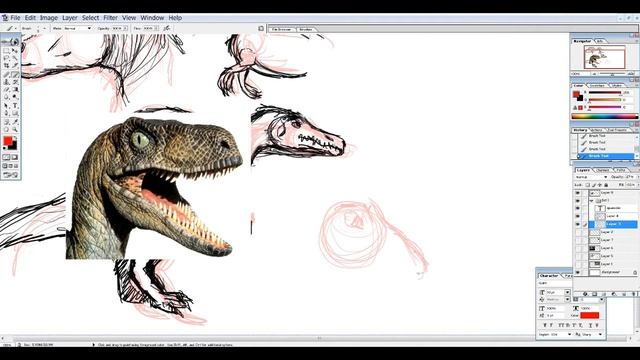The height and width of the screenshot is (360, 640).
Task: Switch to the Channels tab
Action: [602, 170]
